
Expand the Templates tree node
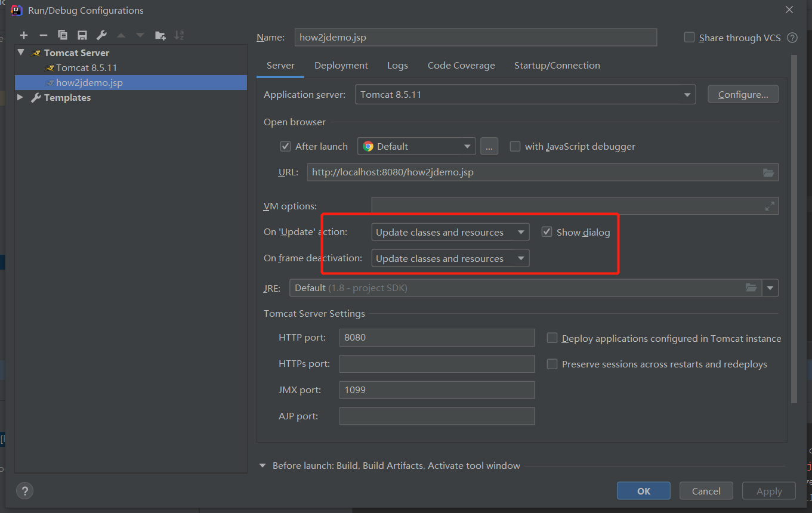point(20,97)
